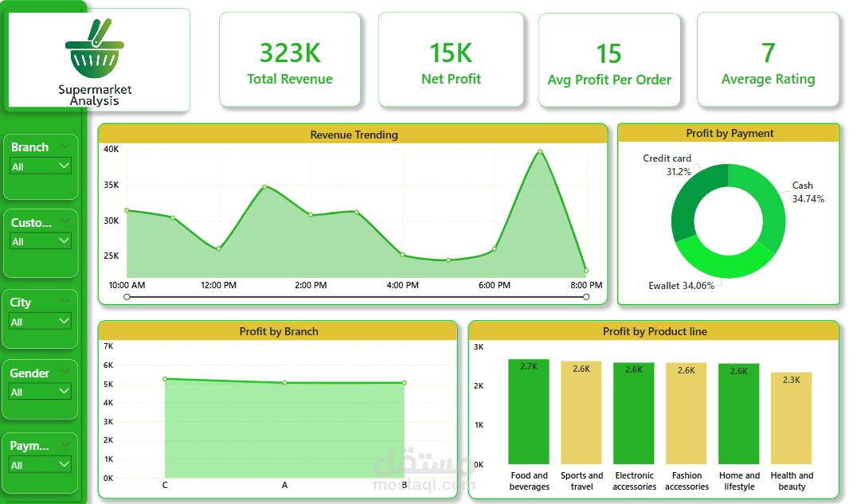Open the Payment slicer dropdown
The height and width of the screenshot is (504, 849).
point(41,463)
